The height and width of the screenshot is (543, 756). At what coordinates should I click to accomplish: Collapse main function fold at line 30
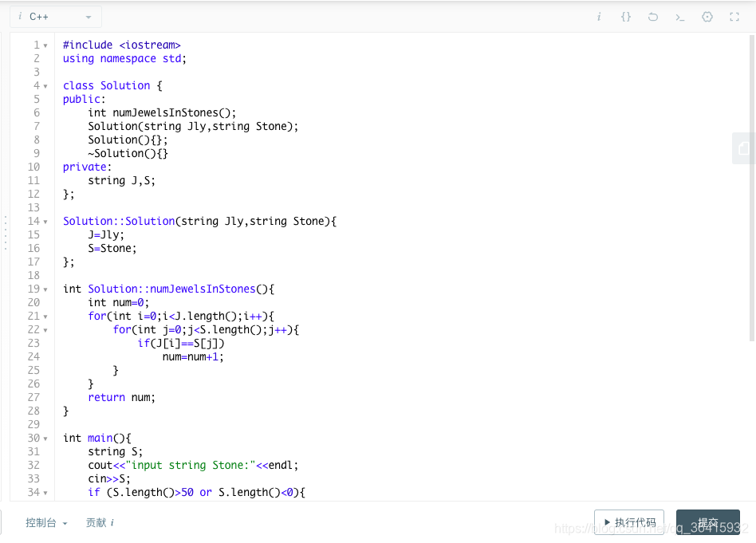(45, 439)
